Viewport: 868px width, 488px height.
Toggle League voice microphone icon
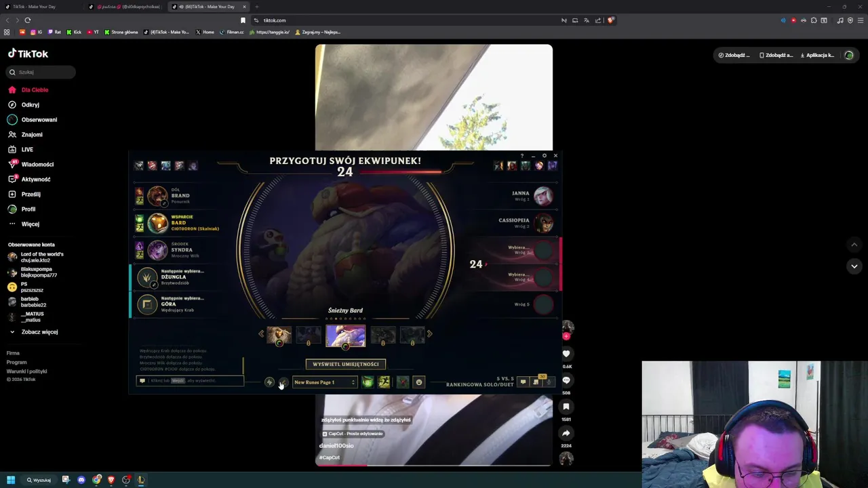point(549,382)
